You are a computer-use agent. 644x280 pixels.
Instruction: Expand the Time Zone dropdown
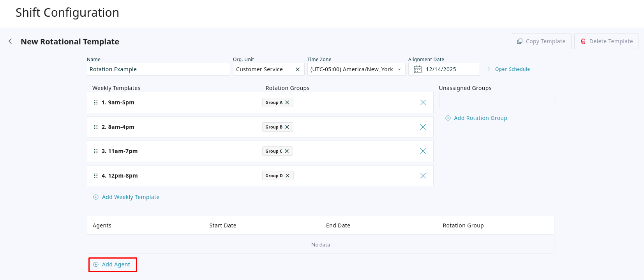tap(399, 69)
